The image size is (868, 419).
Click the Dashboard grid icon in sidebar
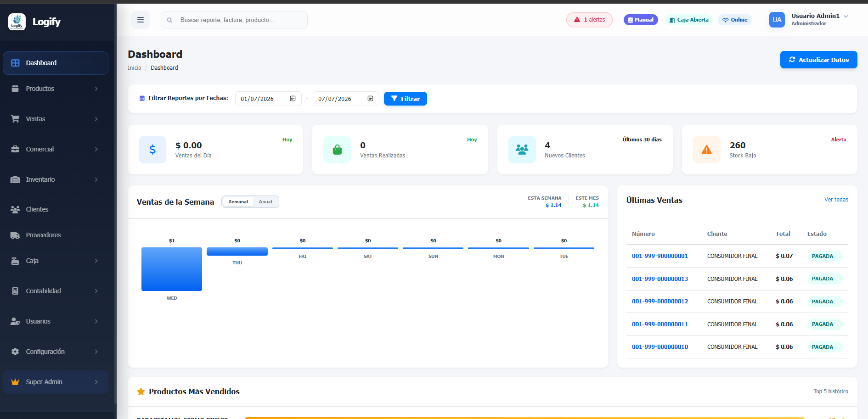pyautogui.click(x=15, y=63)
